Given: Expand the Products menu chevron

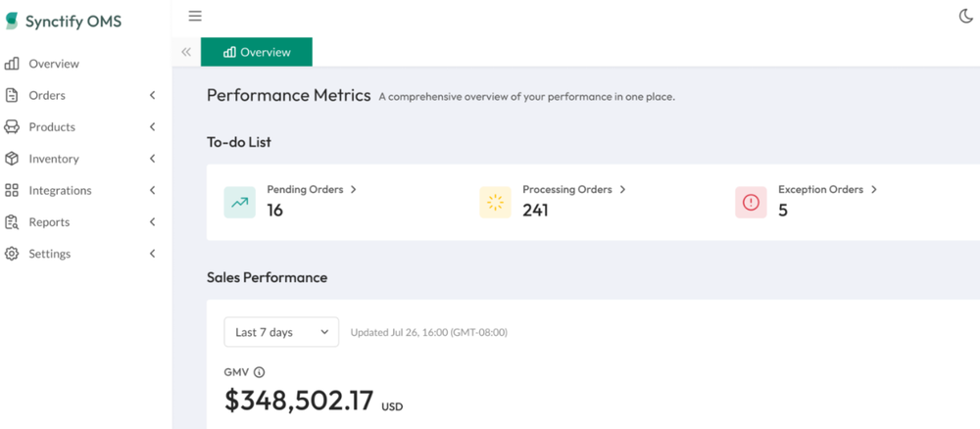Looking at the screenshot, I should click(153, 126).
